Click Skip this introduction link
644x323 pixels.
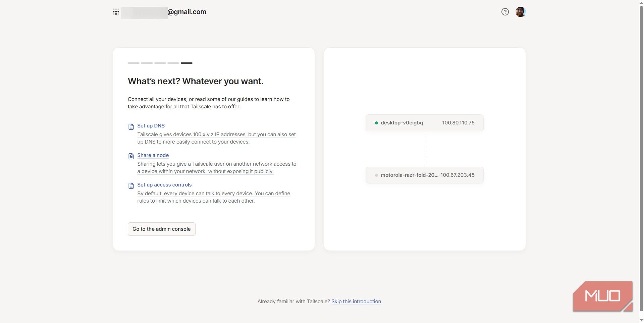[x=356, y=302]
